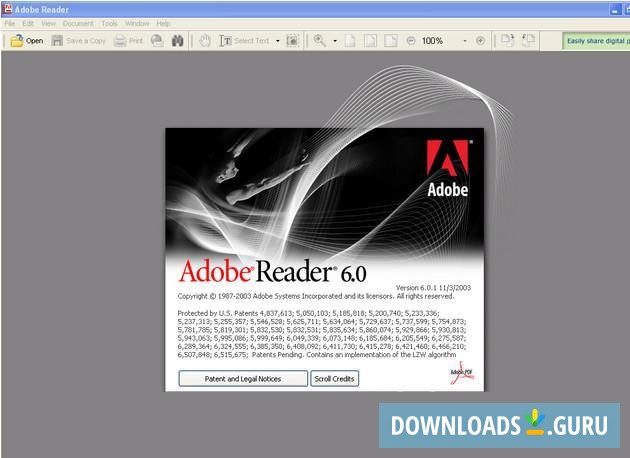Viewport: 630px width, 458px height.
Task: Open the View menu
Action: coord(49,24)
